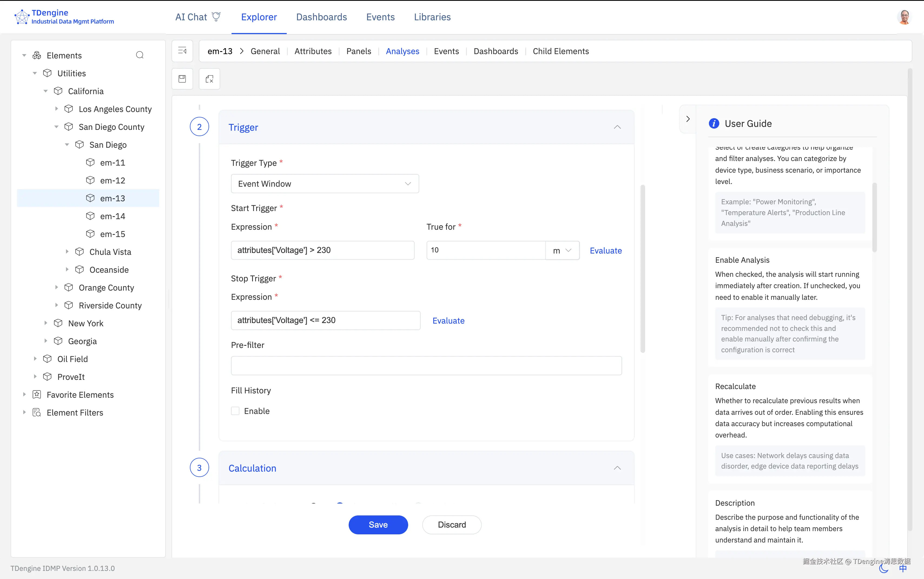Save the analysis using the floppy disk icon

coord(183,78)
